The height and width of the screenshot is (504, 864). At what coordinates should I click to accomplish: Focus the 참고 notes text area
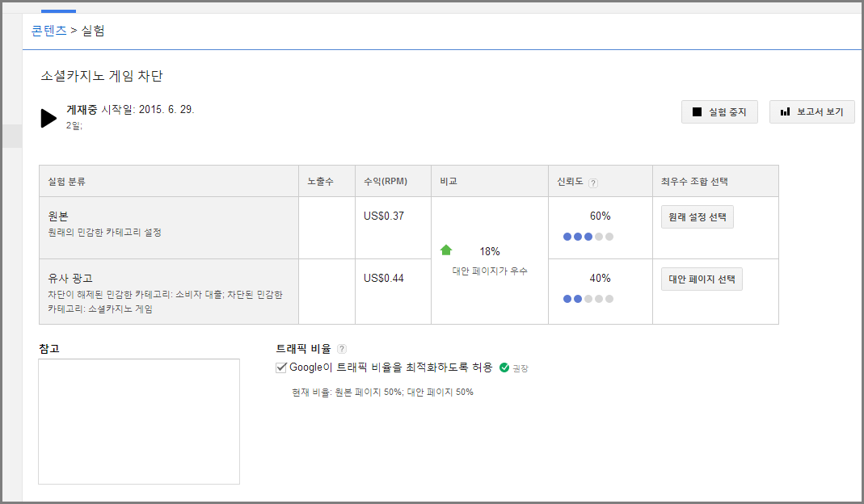(x=139, y=421)
